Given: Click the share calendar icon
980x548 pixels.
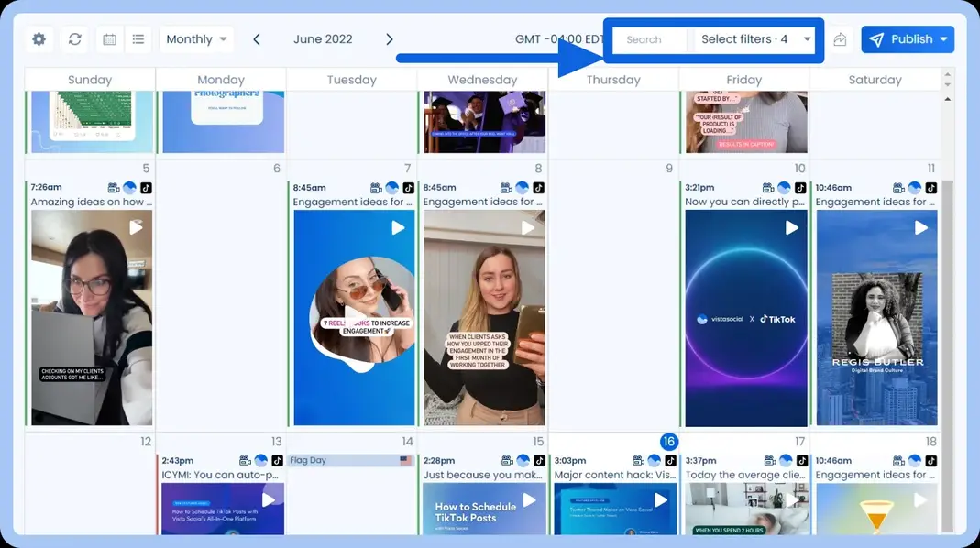Looking at the screenshot, I should (840, 39).
